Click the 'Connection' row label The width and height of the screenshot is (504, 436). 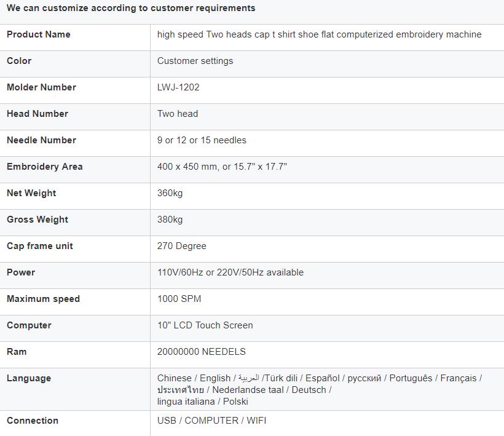click(33, 421)
